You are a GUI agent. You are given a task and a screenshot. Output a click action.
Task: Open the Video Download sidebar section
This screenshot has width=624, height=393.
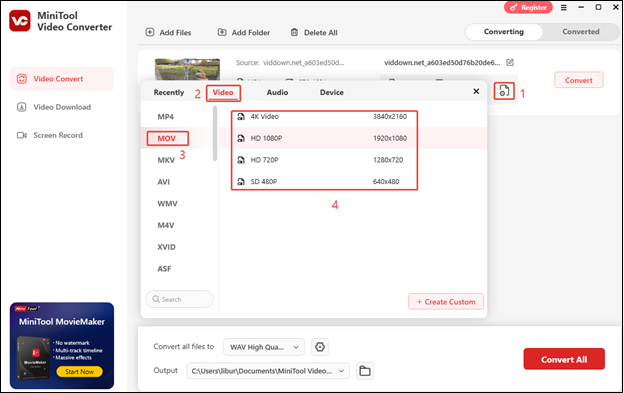(62, 107)
